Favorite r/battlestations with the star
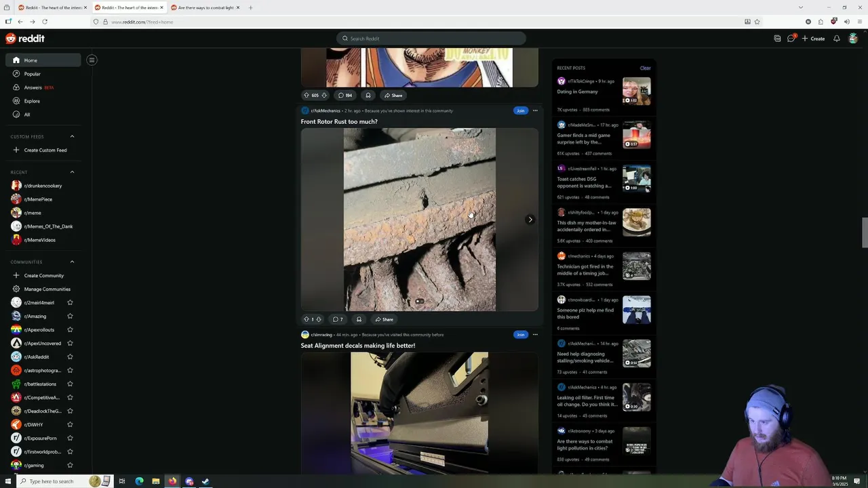Viewport: 868px width, 488px height. (70, 384)
